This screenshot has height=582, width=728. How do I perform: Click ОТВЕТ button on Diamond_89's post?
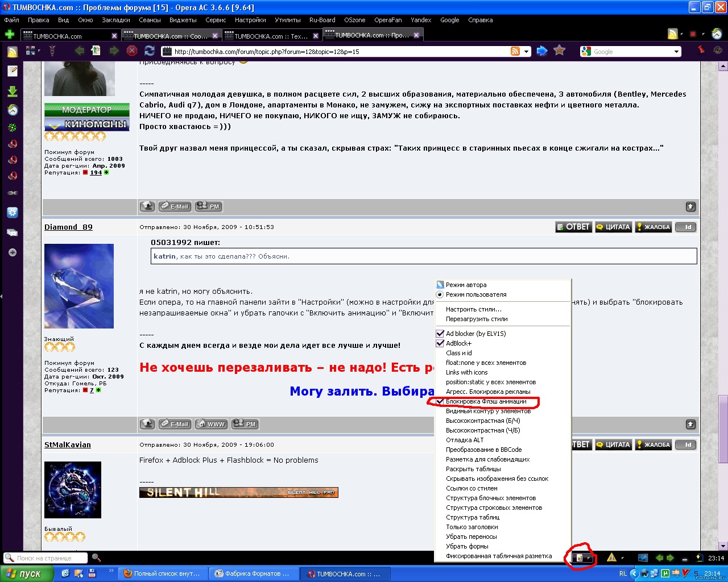(573, 227)
